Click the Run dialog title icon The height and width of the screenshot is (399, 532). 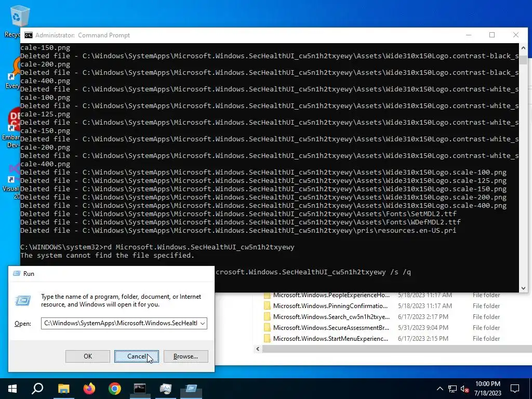coord(16,273)
